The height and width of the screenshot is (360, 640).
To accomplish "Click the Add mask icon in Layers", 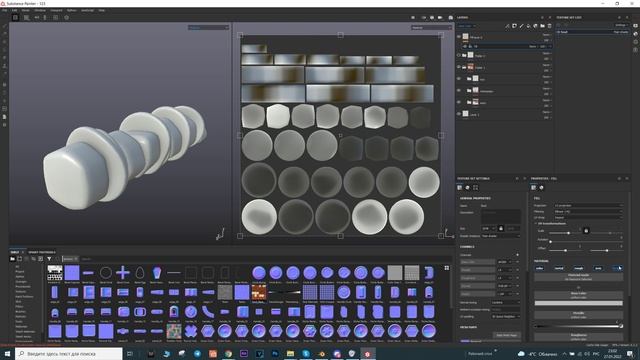I will (514, 26).
